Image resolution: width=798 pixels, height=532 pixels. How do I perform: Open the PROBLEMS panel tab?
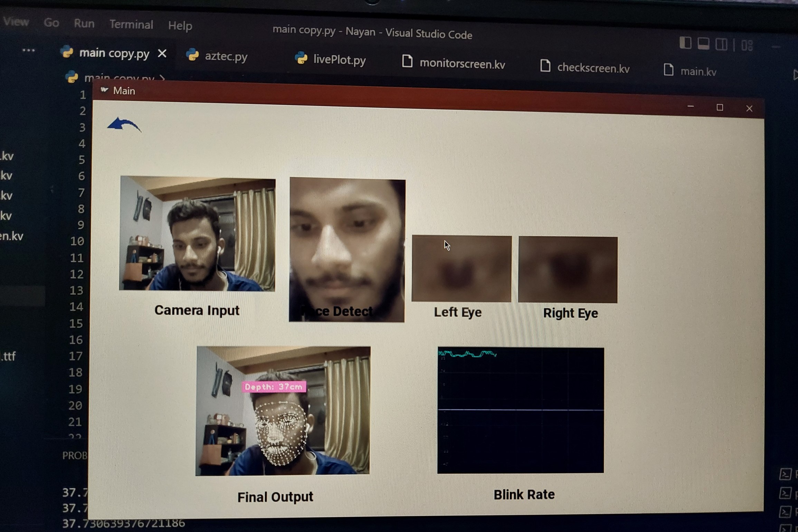point(75,455)
